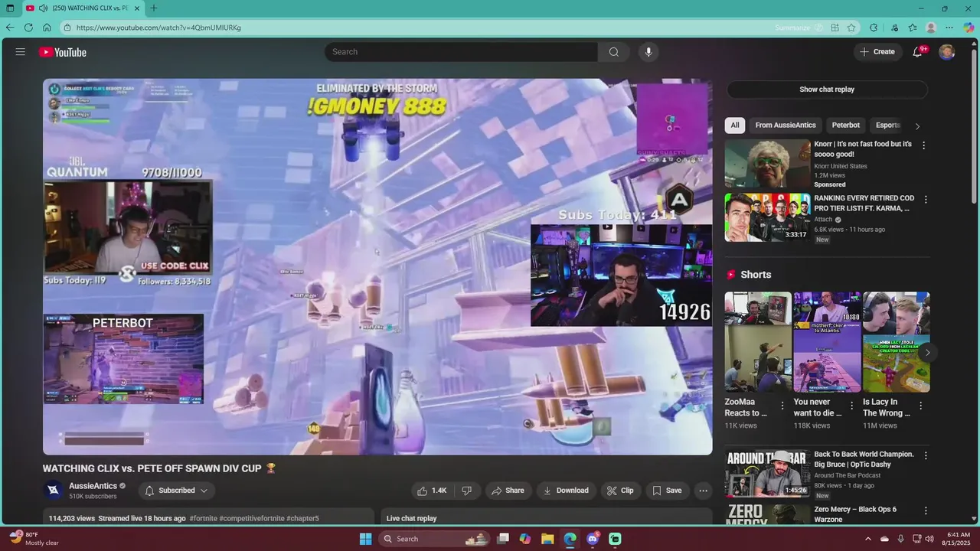Open the YouTube hamburger guide menu
This screenshot has height=551, width=980.
point(21,52)
